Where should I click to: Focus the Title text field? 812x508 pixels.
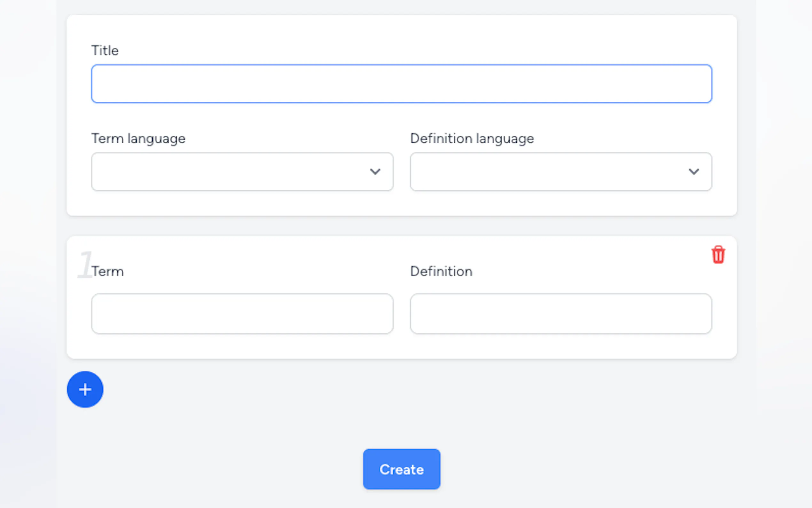[402, 84]
